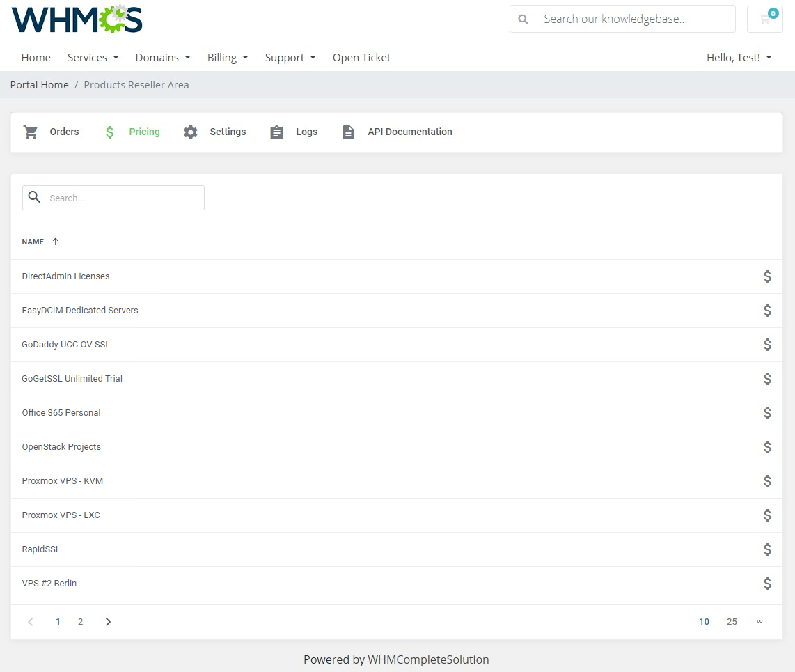This screenshot has height=672, width=795.
Task: Select the Home menu item
Action: tap(36, 57)
